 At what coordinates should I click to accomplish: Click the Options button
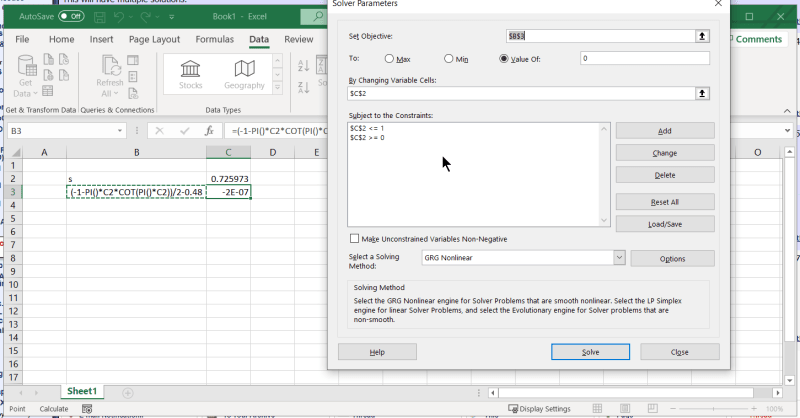[672, 258]
